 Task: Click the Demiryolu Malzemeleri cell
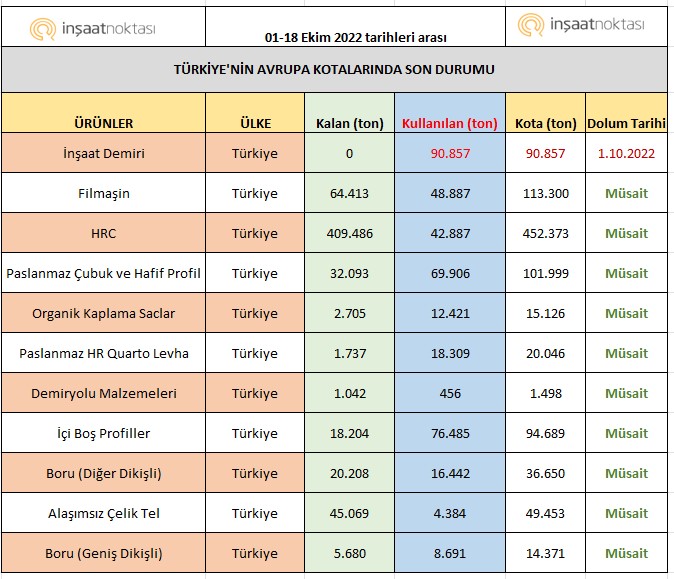pos(103,393)
